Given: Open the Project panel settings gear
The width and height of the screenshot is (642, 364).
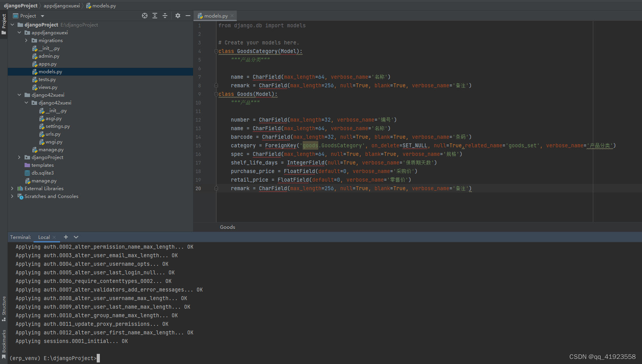Looking at the screenshot, I should click(x=177, y=16).
